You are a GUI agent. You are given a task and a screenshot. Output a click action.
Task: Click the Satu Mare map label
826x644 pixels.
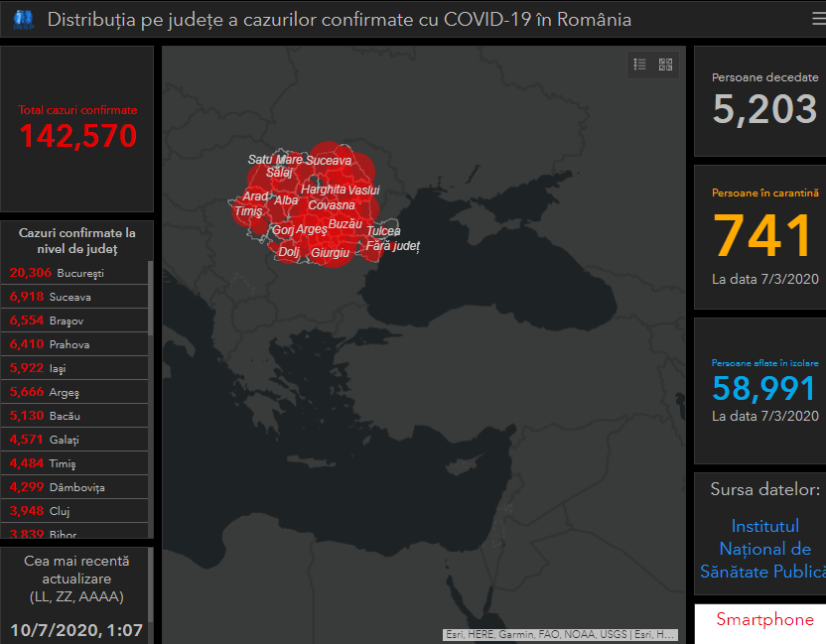coord(275,159)
